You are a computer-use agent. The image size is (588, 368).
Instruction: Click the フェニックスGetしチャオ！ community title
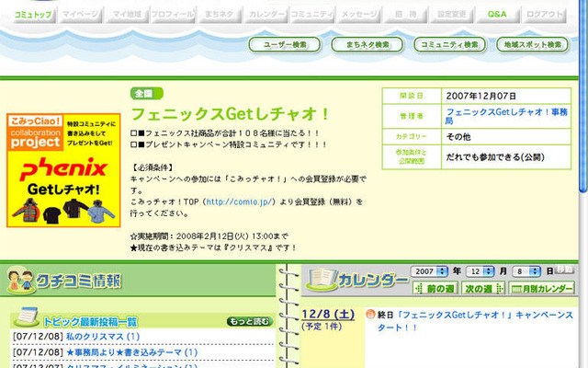231,114
